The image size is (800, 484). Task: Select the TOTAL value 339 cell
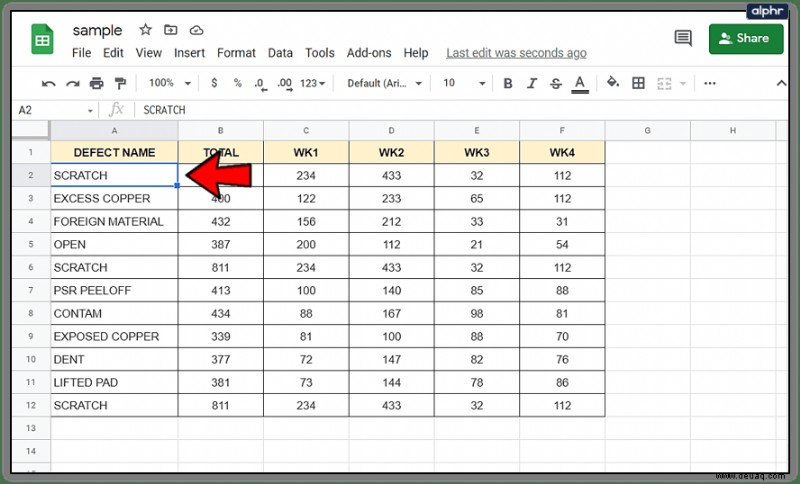tap(220, 337)
